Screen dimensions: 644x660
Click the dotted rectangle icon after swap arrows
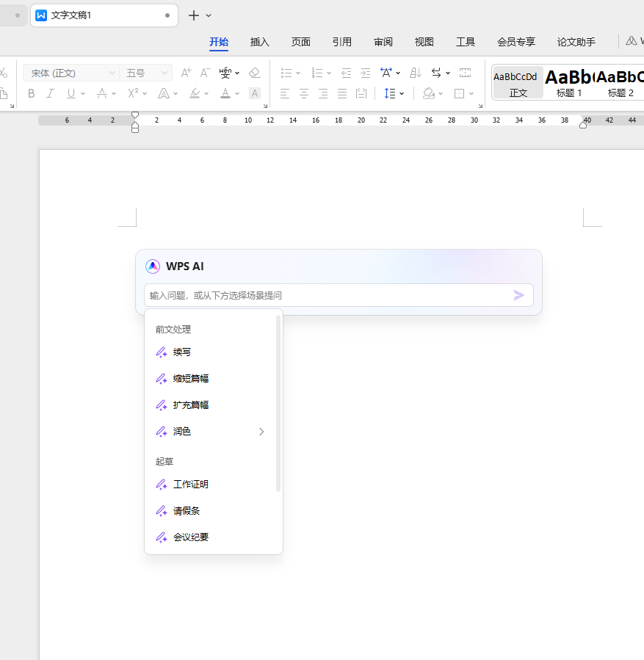465,73
